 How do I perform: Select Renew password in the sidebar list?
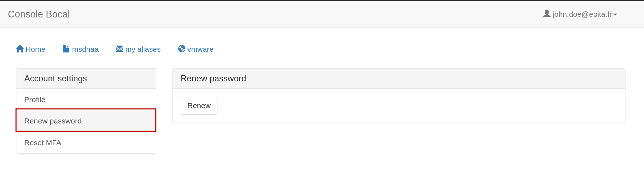tap(53, 121)
